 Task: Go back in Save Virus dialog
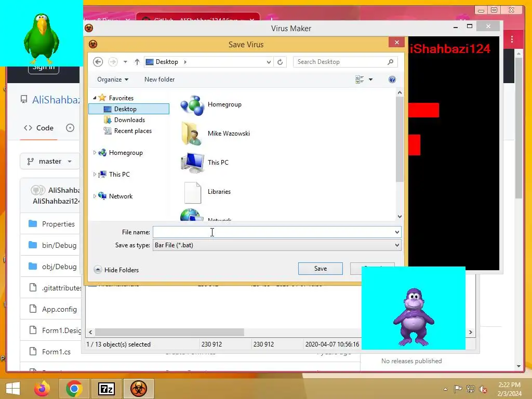[x=98, y=62]
